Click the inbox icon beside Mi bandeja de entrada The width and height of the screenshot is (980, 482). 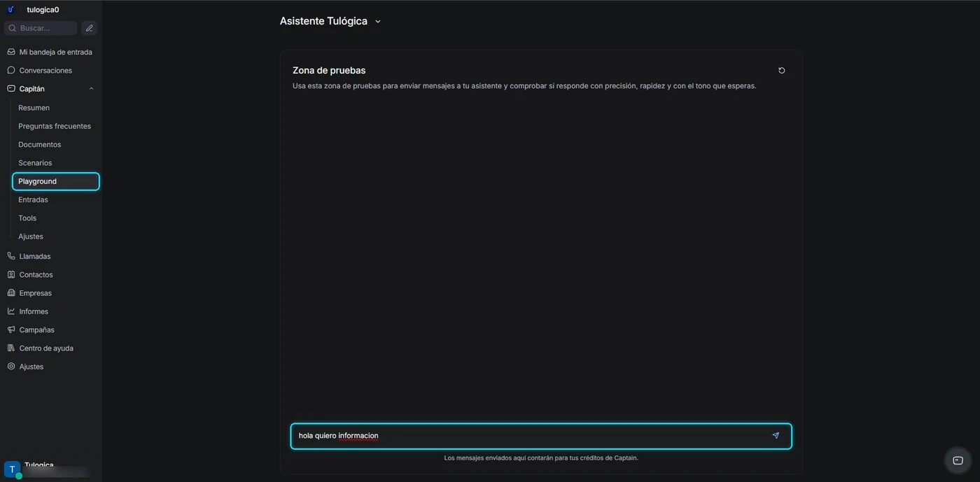point(11,52)
